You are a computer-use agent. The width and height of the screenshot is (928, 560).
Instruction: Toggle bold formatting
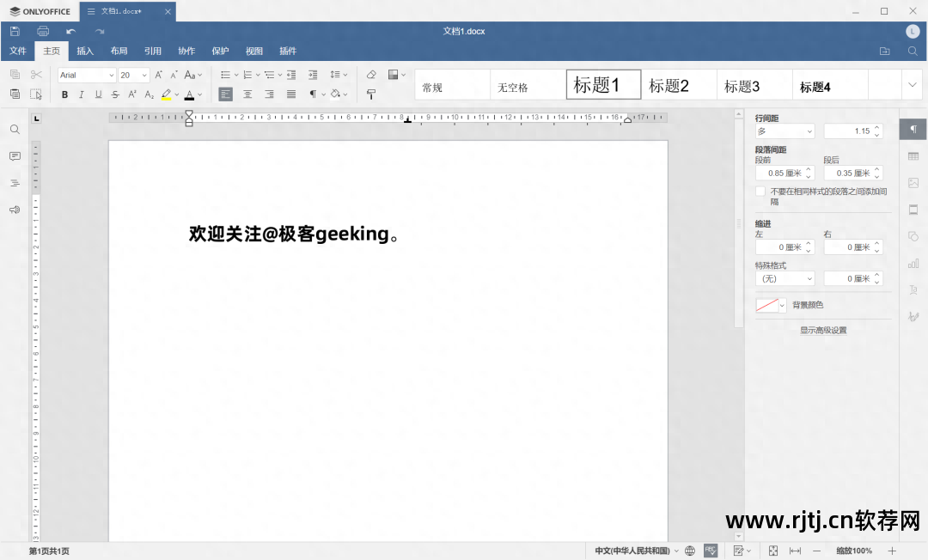(64, 94)
